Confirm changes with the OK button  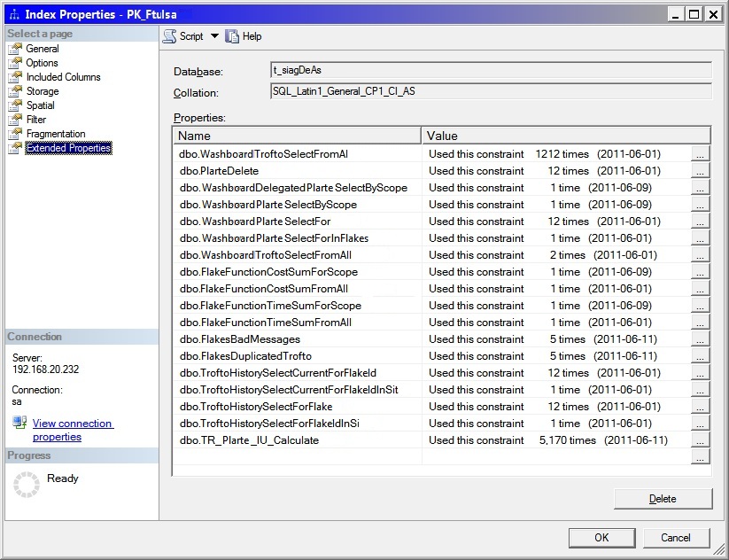[x=601, y=538]
